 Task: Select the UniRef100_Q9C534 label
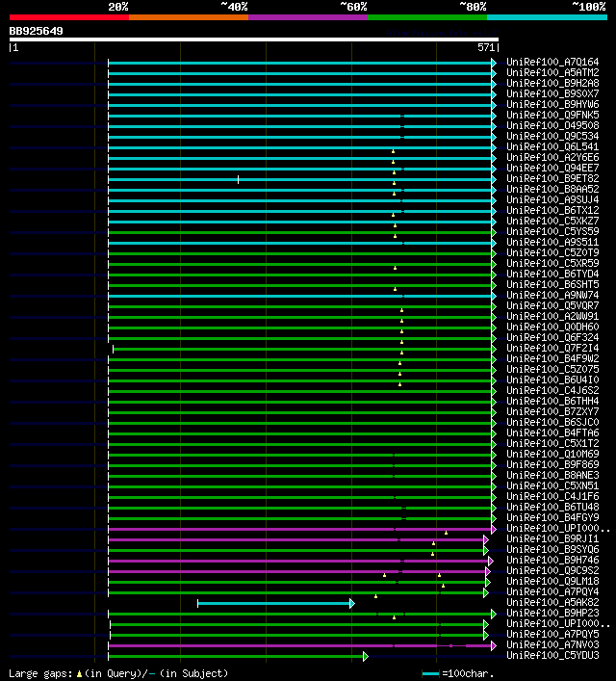(552, 137)
